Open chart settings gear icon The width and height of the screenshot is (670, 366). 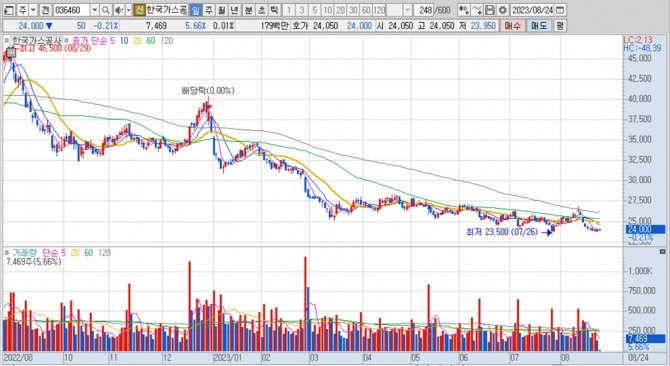[x=503, y=10]
